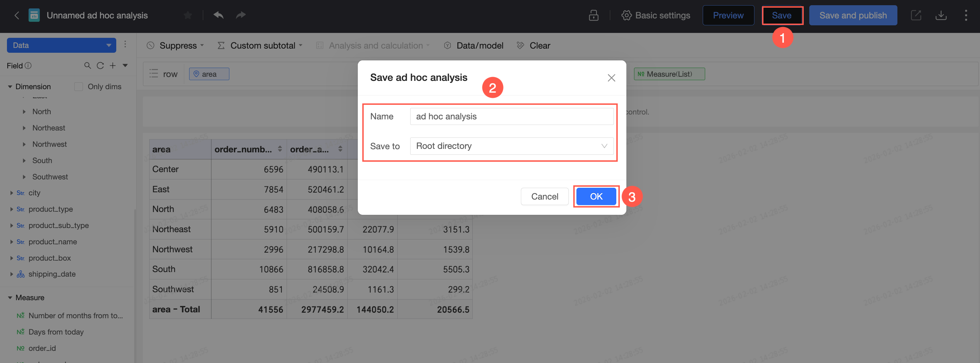Collapse the Measure section
980x363 pixels.
click(10, 297)
